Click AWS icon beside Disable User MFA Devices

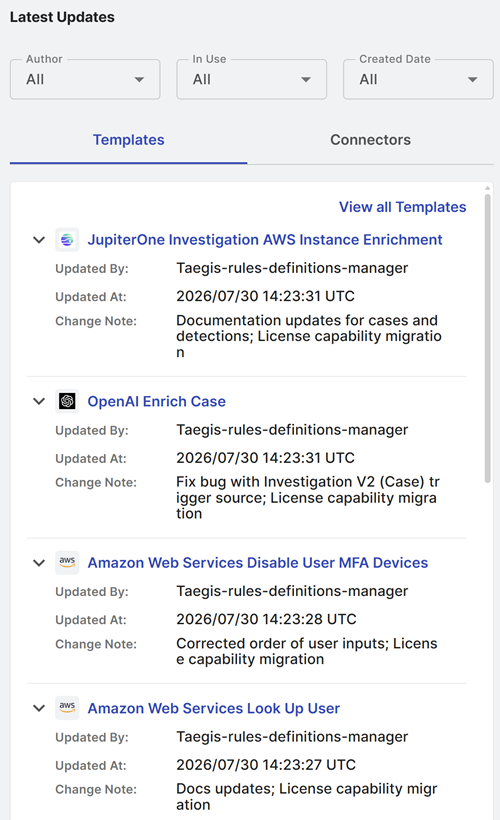[67, 563]
